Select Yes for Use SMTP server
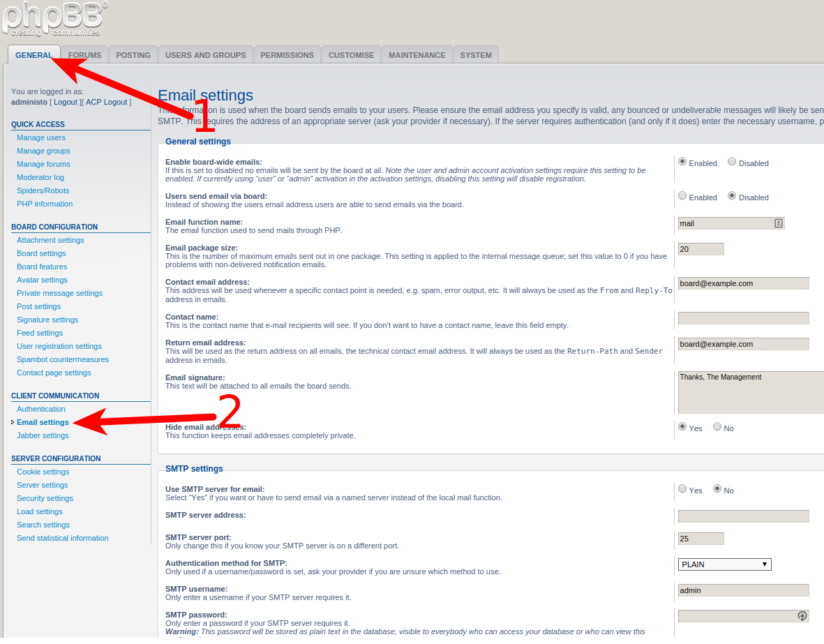 click(x=682, y=489)
